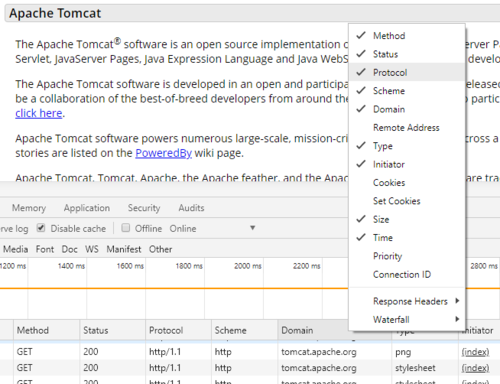Image resolution: width=500 pixels, height=384 pixels.
Task: Expand the Waterfall submenu
Action: (407, 319)
